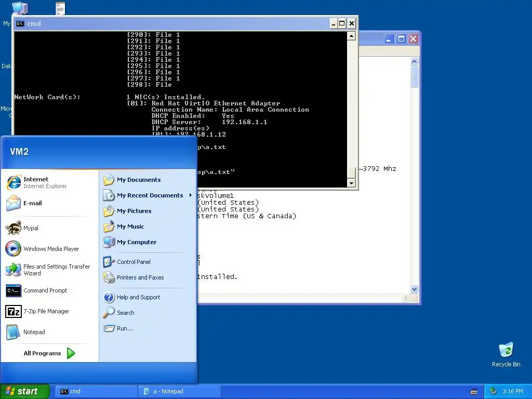
Task: Click Notepad horizontal scrollbar right arrow
Action: pyautogui.click(x=405, y=298)
